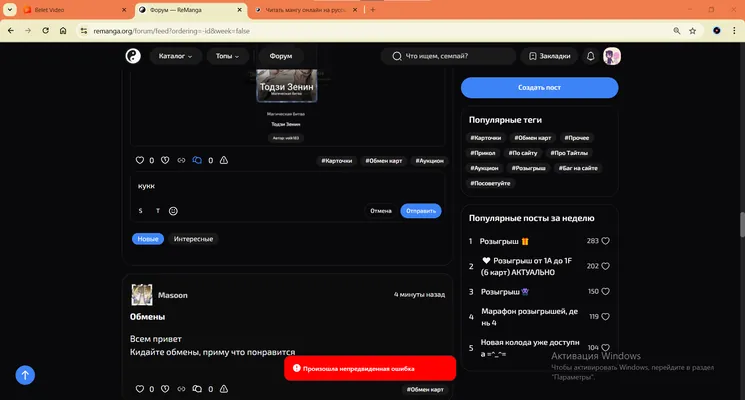Cancel the comment with Отмена

point(381,211)
